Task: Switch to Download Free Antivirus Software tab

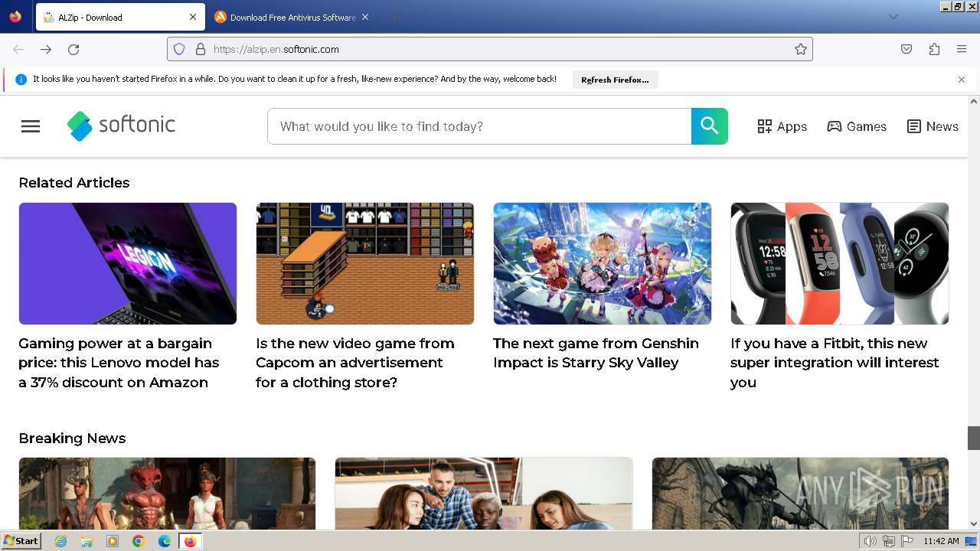Action: (291, 17)
